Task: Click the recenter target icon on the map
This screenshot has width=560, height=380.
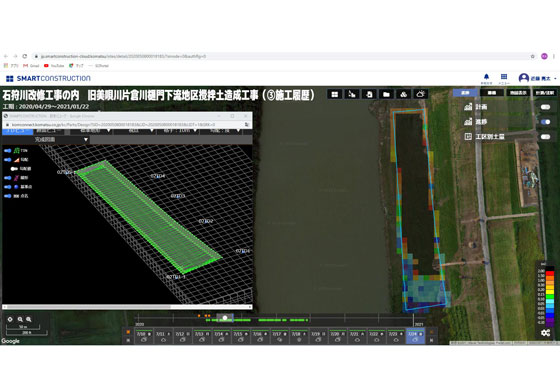Action: (x=10, y=319)
